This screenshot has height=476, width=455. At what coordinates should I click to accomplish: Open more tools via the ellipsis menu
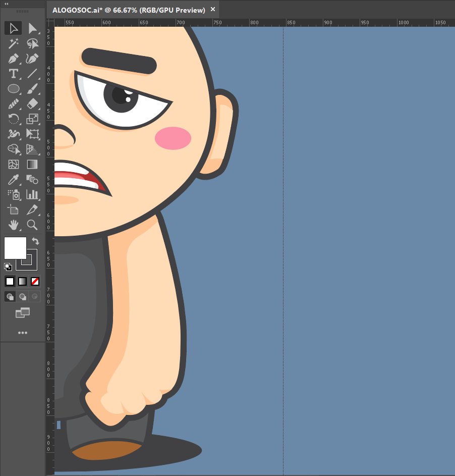tap(23, 332)
